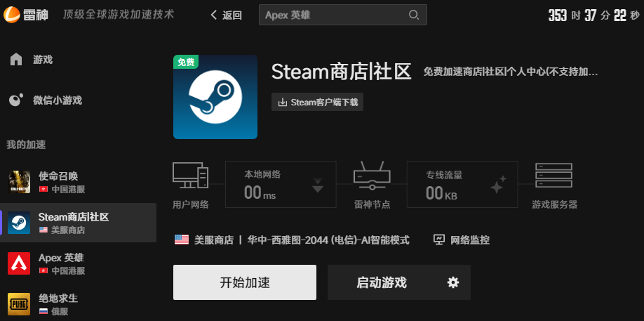
Task: Focus the Apex 英雄 search field
Action: [342, 15]
